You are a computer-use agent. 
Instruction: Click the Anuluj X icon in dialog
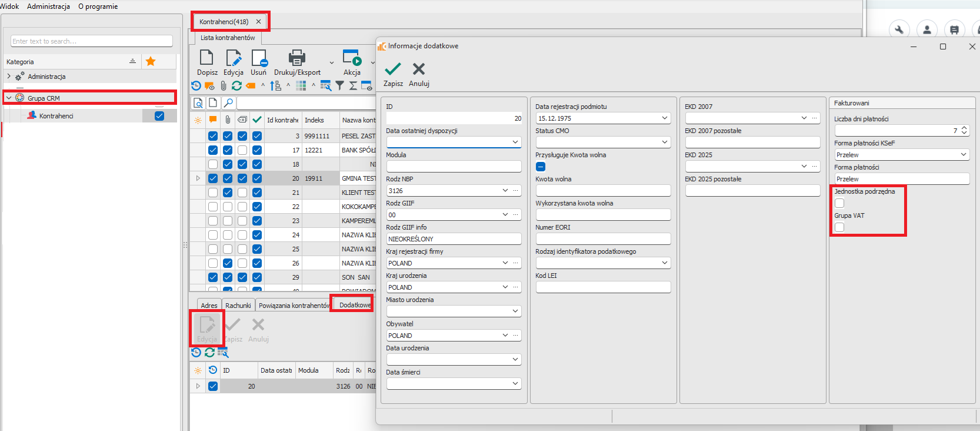point(419,69)
